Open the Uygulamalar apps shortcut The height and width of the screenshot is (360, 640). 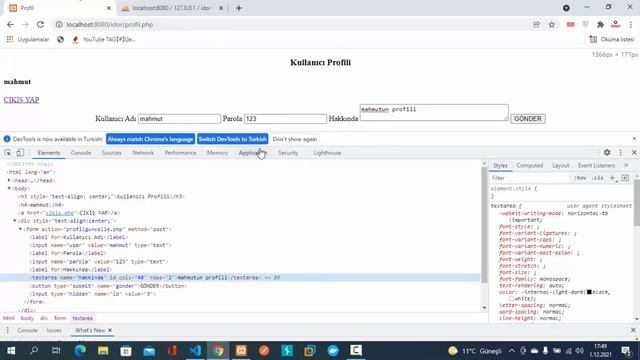(x=28, y=40)
